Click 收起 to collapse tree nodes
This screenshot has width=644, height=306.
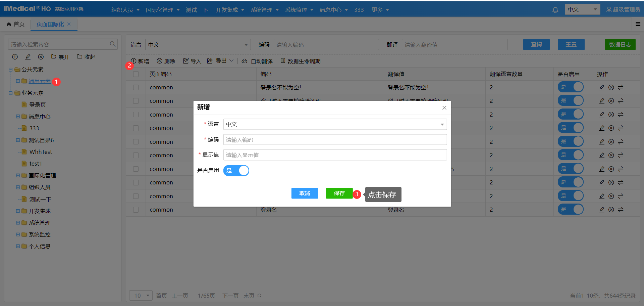[x=86, y=57]
